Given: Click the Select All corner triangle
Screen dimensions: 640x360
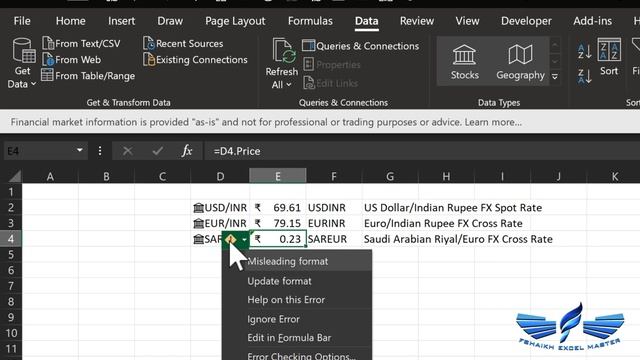Looking at the screenshot, I should [15, 176].
